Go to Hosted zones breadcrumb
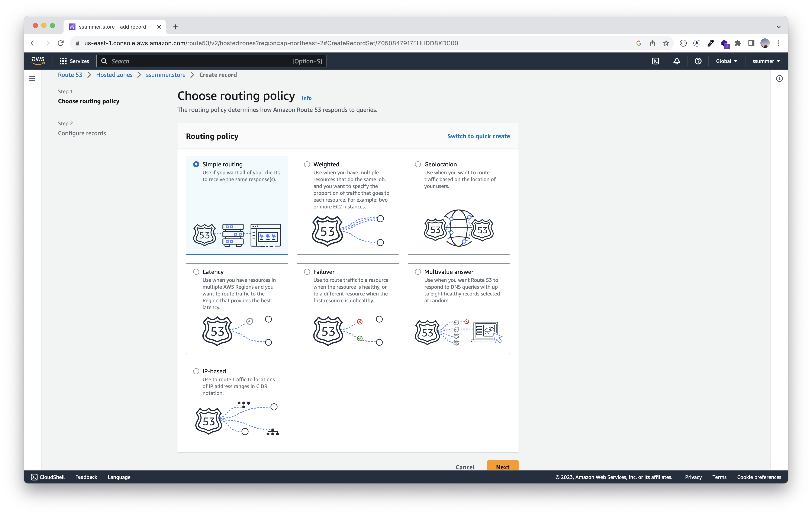Image resolution: width=812 pixels, height=515 pixels. pos(114,75)
